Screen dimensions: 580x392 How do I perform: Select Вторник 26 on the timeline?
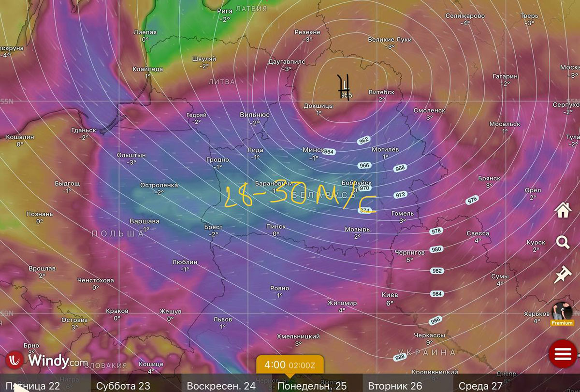pyautogui.click(x=395, y=386)
